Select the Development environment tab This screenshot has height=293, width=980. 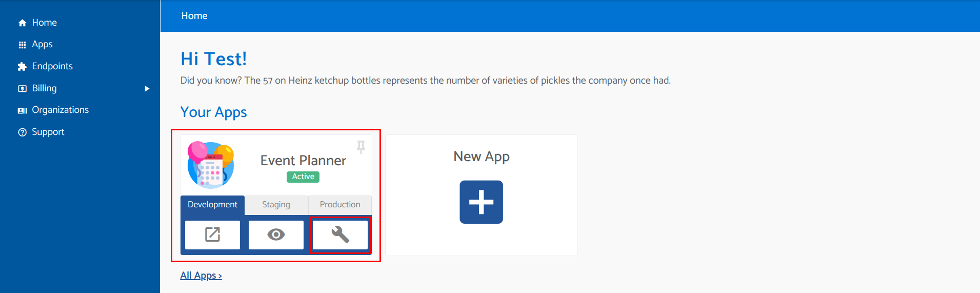[212, 205]
